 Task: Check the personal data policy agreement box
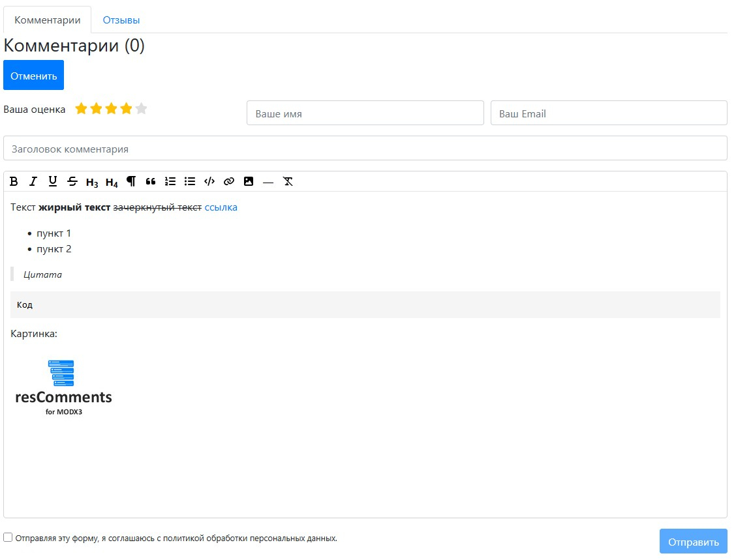pos(8,537)
